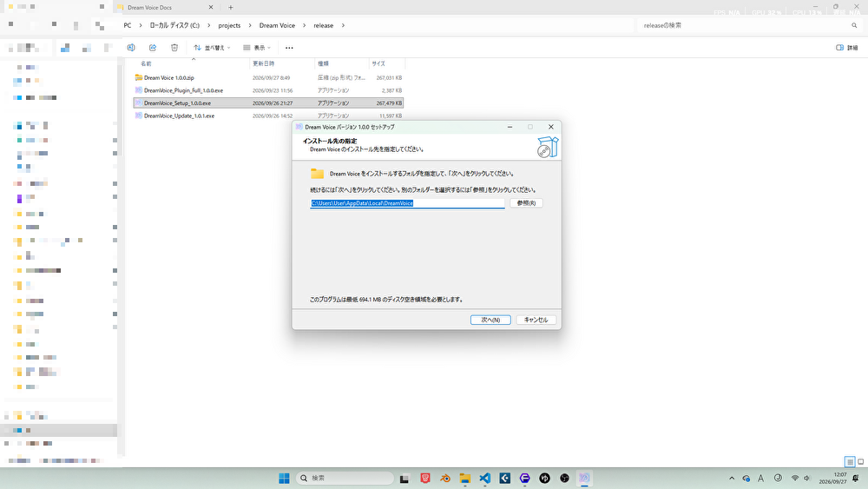The height and width of the screenshot is (489, 868).
Task: Open Blender from the taskbar
Action: pyautogui.click(x=445, y=479)
